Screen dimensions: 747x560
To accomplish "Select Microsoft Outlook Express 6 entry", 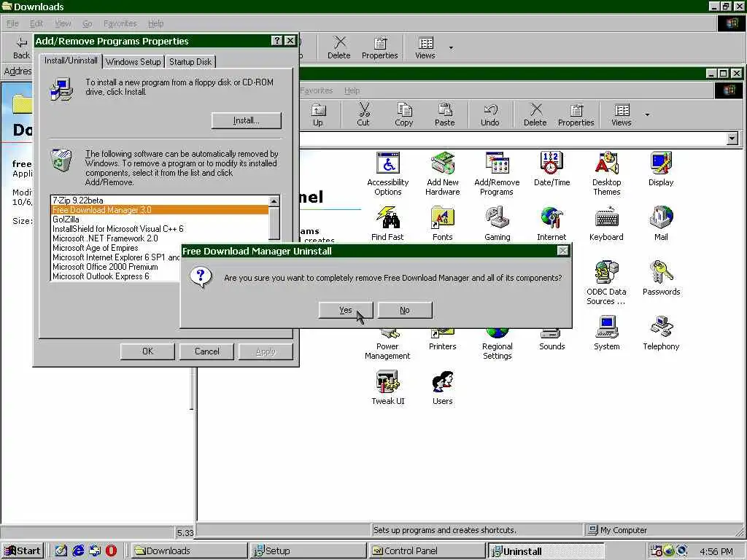I will 116,276.
